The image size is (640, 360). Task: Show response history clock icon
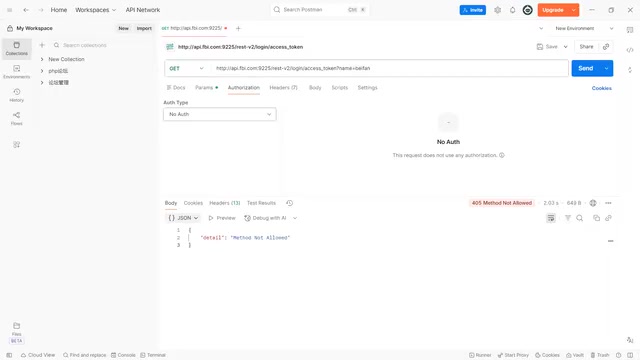289,203
